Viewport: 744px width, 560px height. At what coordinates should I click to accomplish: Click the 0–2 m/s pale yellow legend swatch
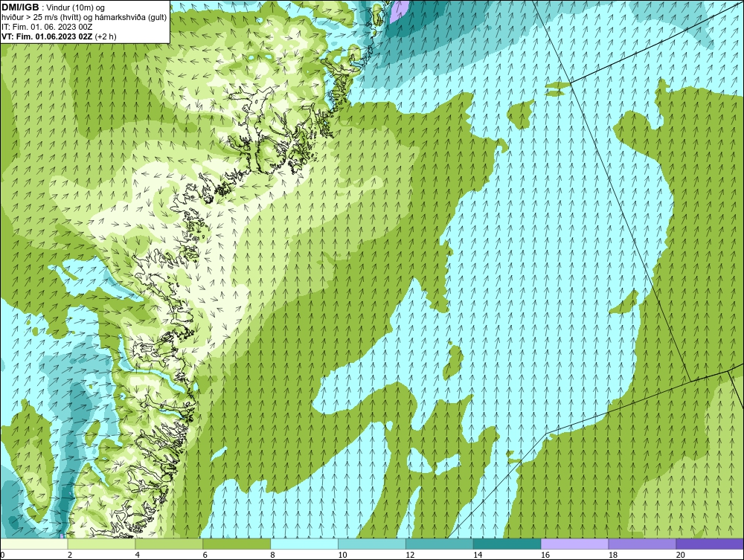coord(34,544)
